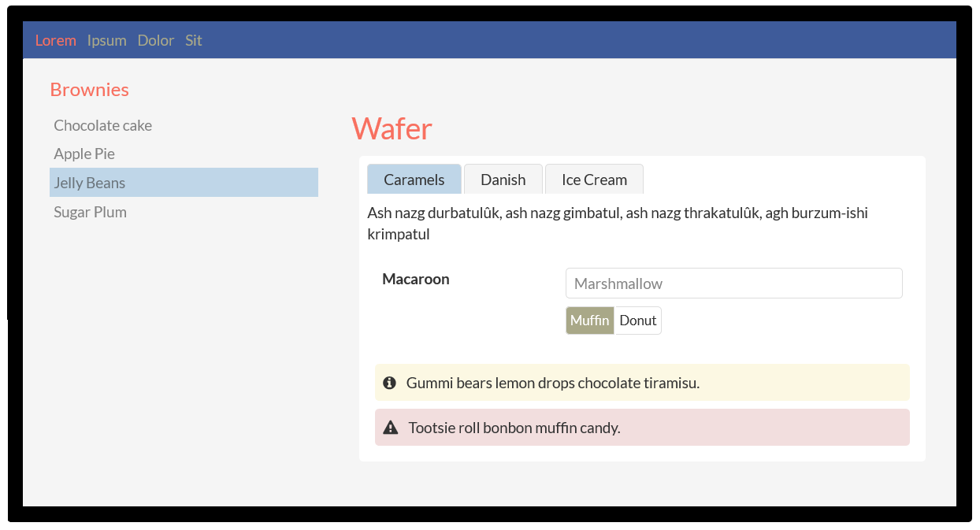Click the Lorem navigation link

click(56, 40)
